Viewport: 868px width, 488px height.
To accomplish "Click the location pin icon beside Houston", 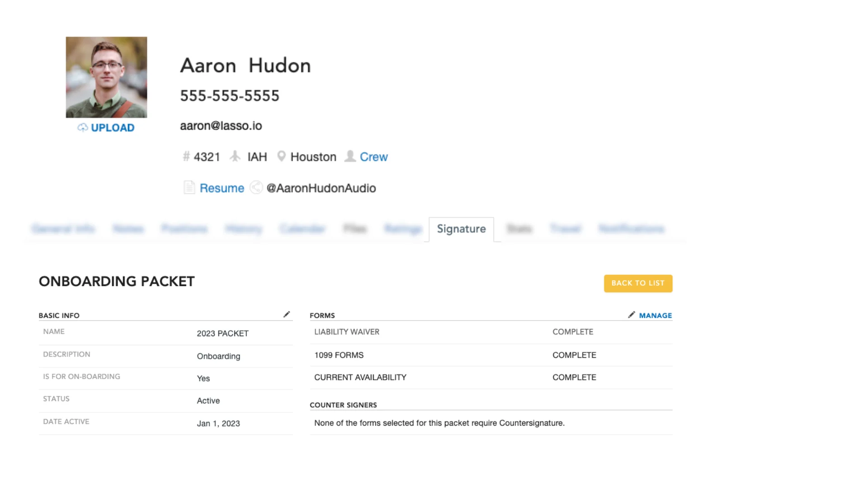I will click(x=281, y=156).
